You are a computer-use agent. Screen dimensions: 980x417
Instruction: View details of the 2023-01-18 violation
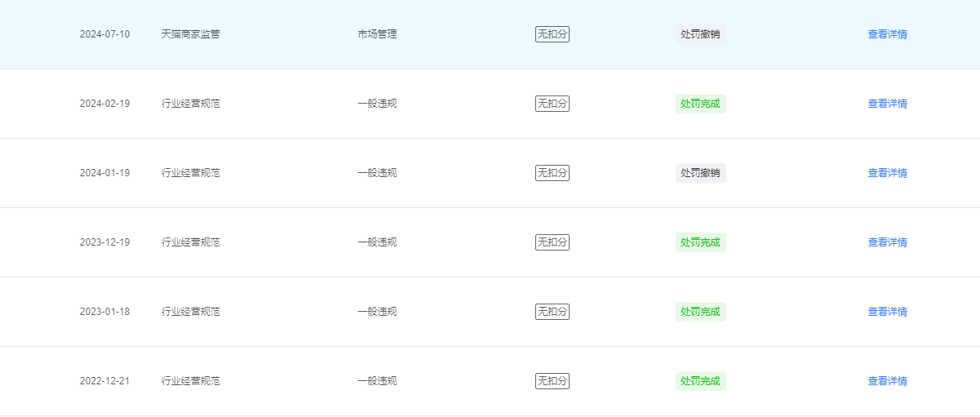coord(887,312)
